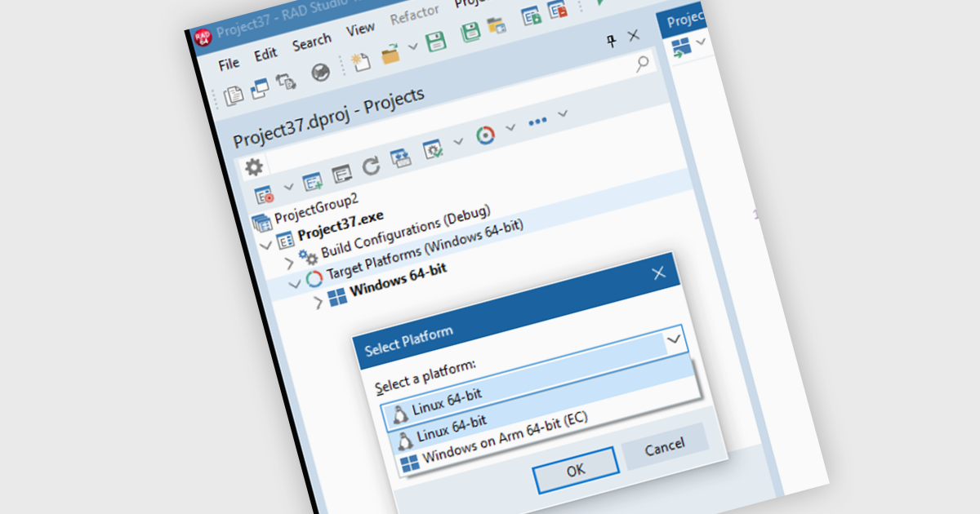The width and height of the screenshot is (980, 514).
Task: Open the View menu
Action: coord(360,30)
